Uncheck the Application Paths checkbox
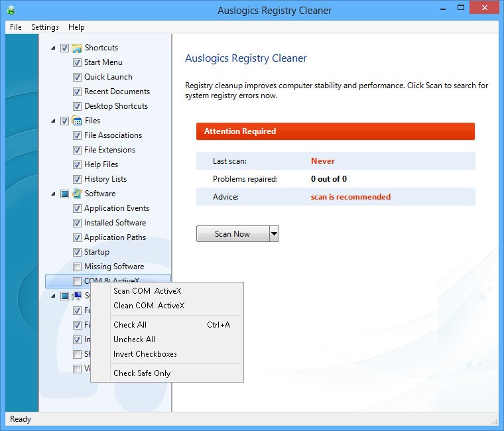The width and height of the screenshot is (504, 431). point(77,237)
